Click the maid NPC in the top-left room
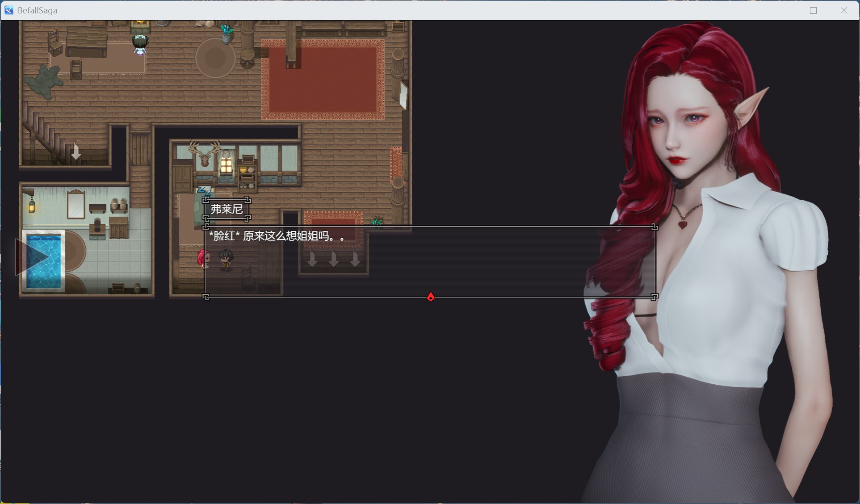860x504 pixels. click(139, 43)
